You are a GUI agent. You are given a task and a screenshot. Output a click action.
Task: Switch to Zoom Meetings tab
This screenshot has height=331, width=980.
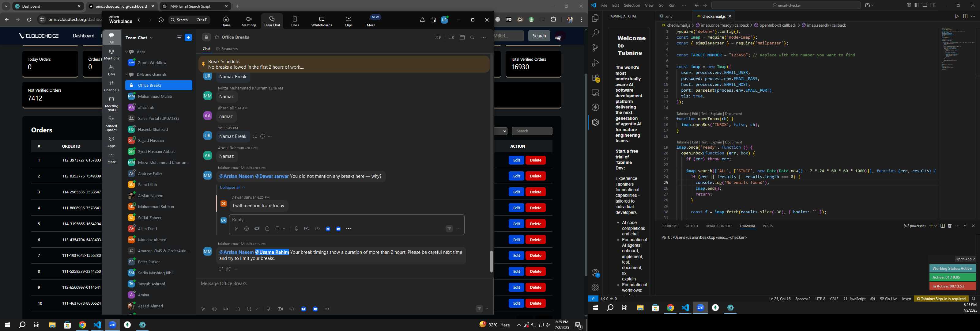(249, 22)
